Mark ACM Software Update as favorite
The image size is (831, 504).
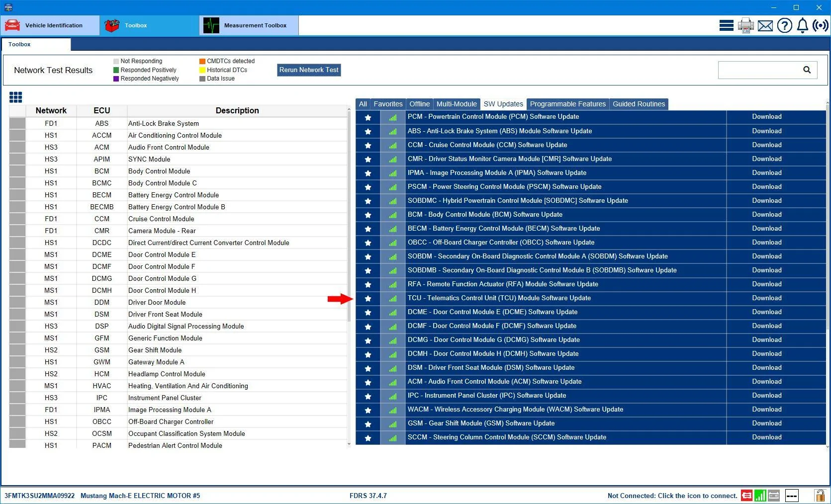coord(368,382)
